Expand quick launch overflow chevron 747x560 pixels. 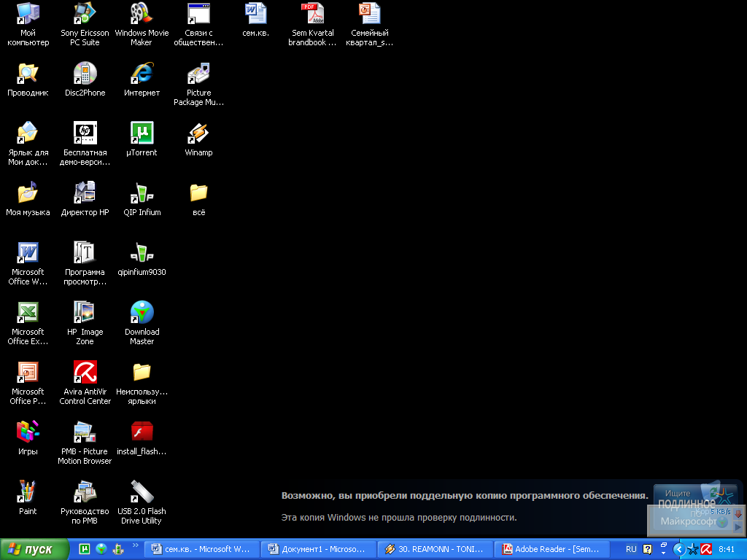pyautogui.click(x=135, y=545)
